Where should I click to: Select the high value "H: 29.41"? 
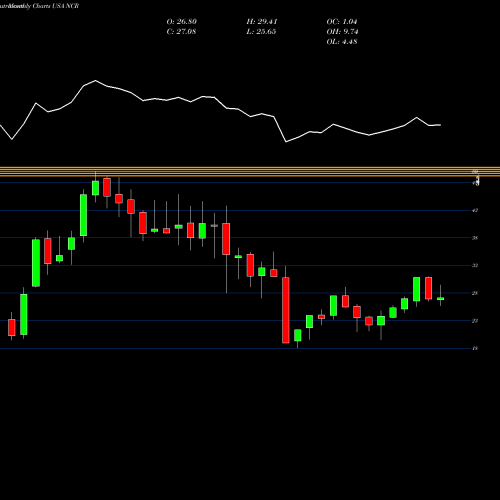(x=262, y=22)
